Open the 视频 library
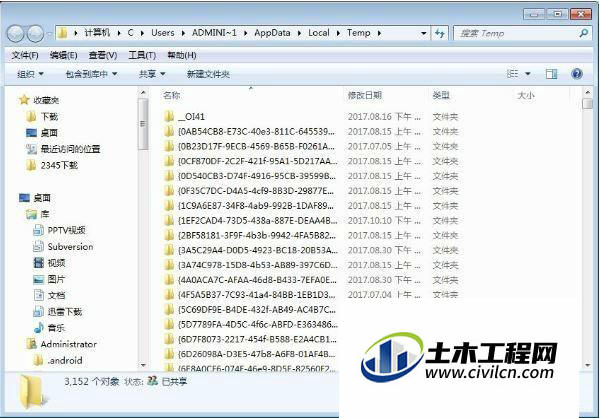 pos(56,263)
